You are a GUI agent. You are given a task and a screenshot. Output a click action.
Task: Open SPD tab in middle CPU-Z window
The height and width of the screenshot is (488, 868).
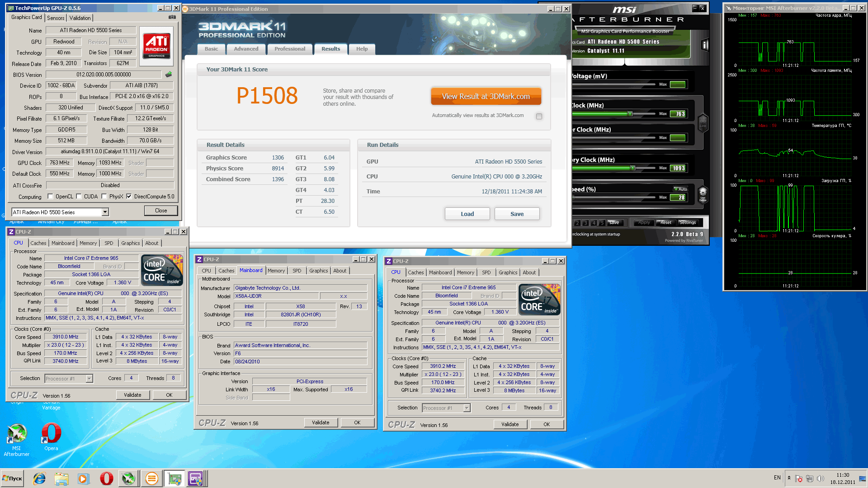coord(297,271)
